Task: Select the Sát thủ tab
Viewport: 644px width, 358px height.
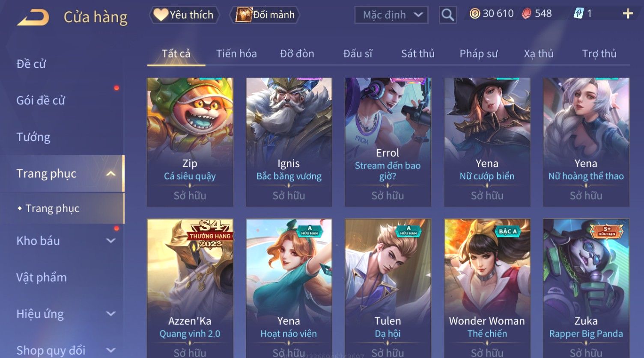Action: (417, 53)
